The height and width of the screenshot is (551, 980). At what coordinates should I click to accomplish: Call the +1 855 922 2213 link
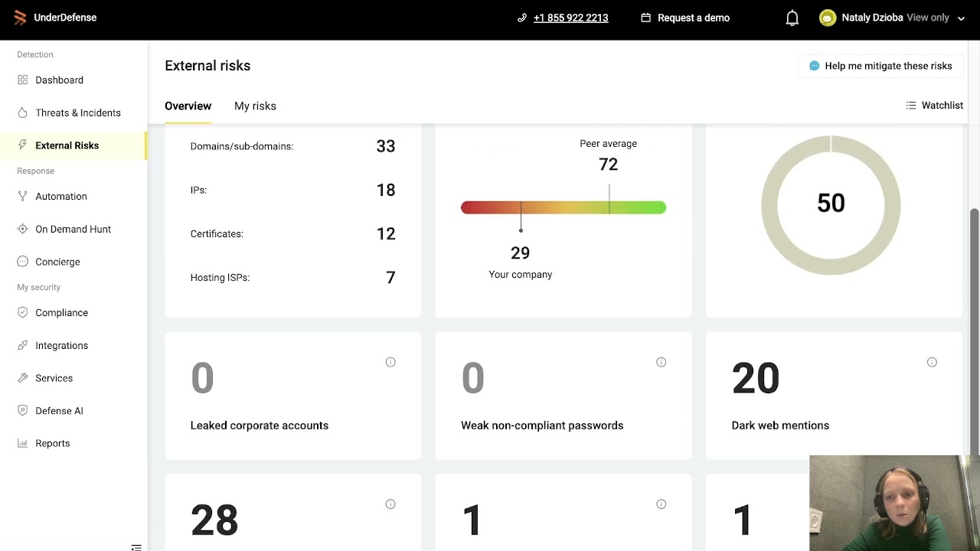coord(571,18)
